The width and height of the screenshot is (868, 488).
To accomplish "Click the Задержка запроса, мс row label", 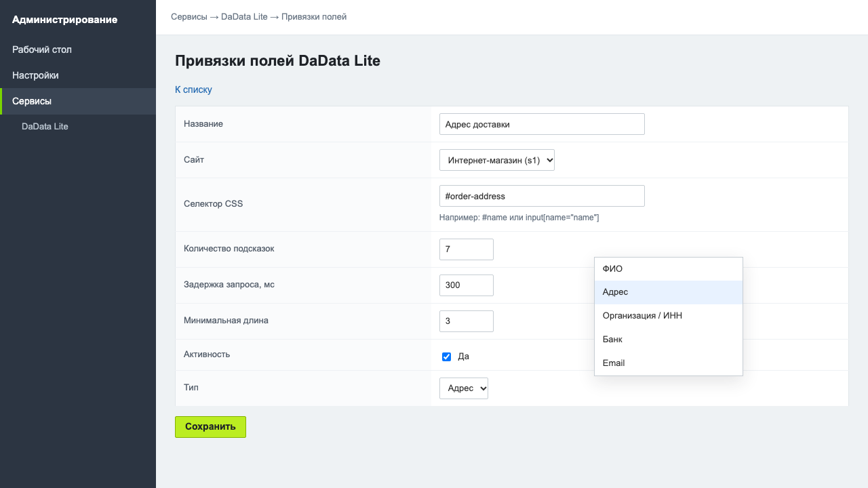I will click(x=229, y=285).
